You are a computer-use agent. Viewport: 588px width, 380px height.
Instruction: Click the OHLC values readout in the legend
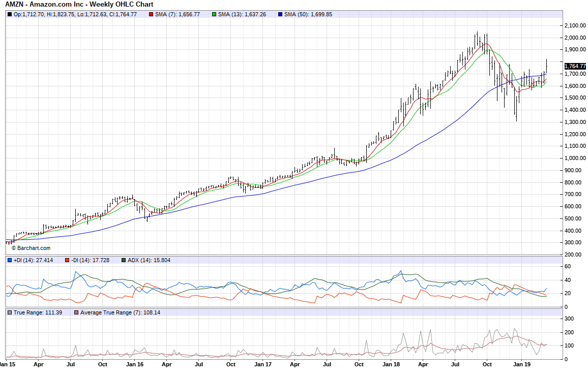[75, 14]
